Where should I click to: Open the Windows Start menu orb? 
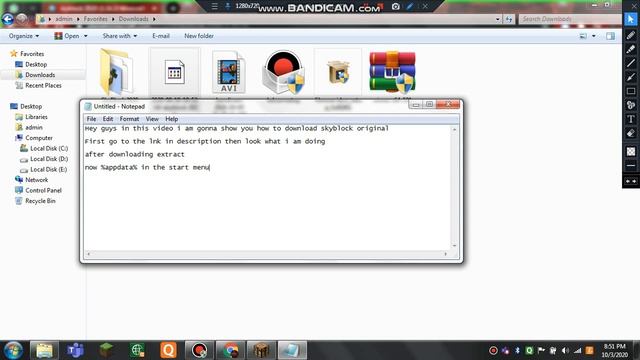(13, 350)
